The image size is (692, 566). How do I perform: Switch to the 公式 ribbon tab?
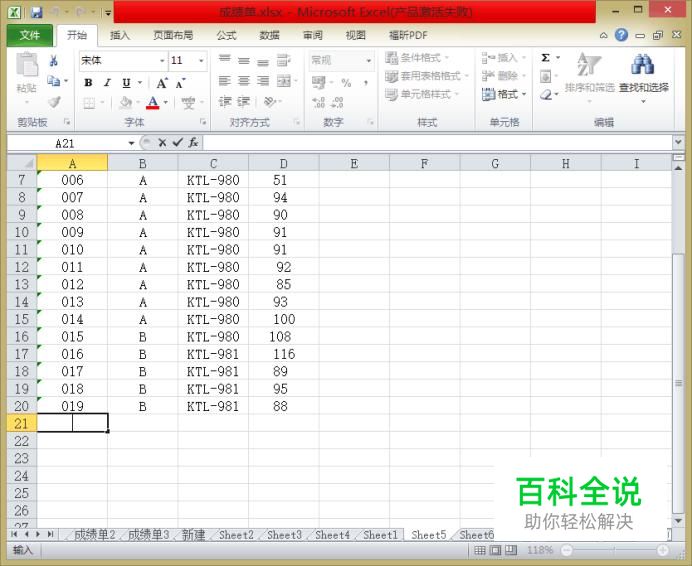(x=227, y=35)
